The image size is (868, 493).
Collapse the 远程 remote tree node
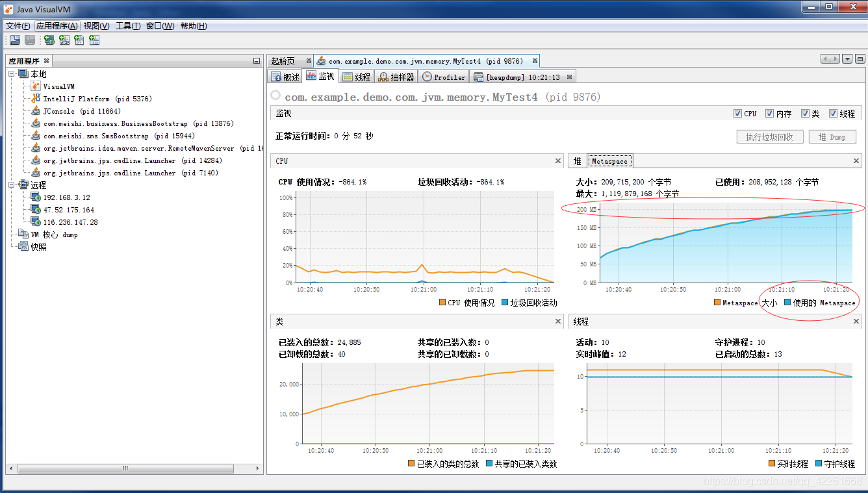pos(11,185)
